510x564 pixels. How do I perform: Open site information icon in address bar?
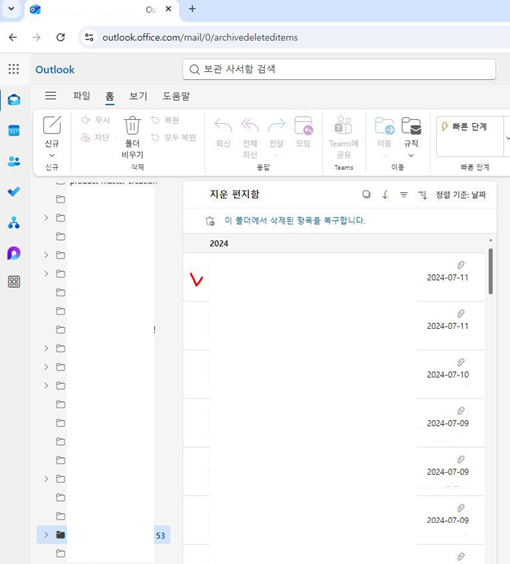[x=89, y=37]
